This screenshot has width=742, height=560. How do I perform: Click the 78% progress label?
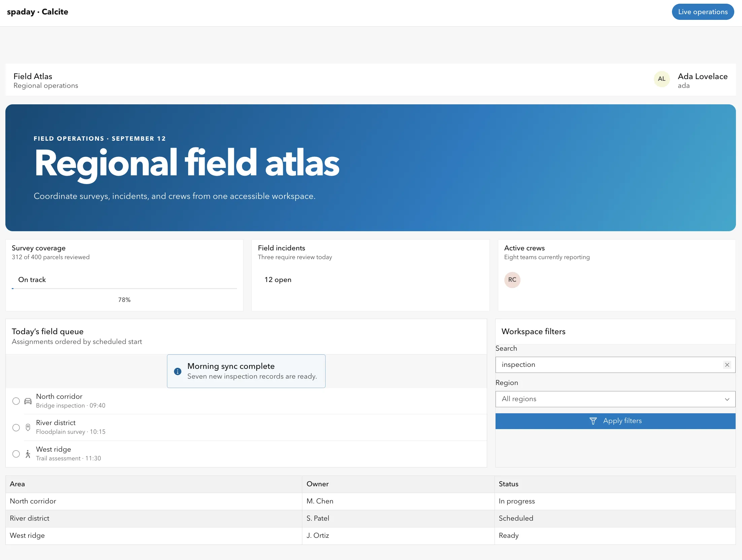point(124,300)
